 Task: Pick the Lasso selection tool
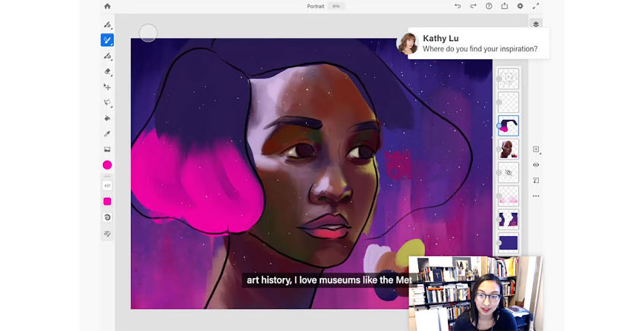[107, 103]
